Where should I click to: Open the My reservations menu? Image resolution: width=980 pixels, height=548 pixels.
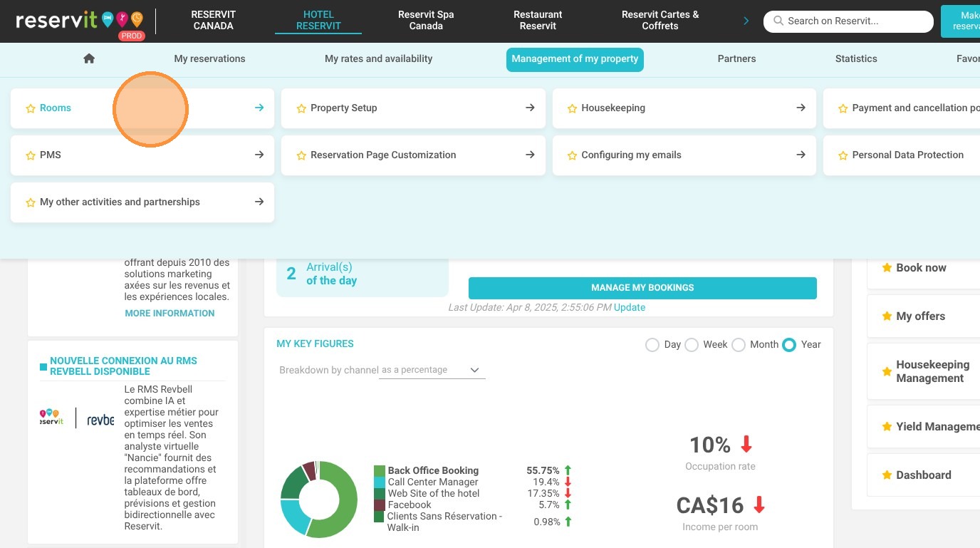click(209, 59)
